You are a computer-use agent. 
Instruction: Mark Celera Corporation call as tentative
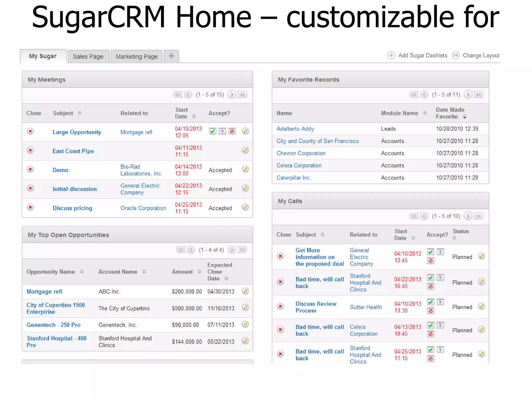[x=440, y=325]
